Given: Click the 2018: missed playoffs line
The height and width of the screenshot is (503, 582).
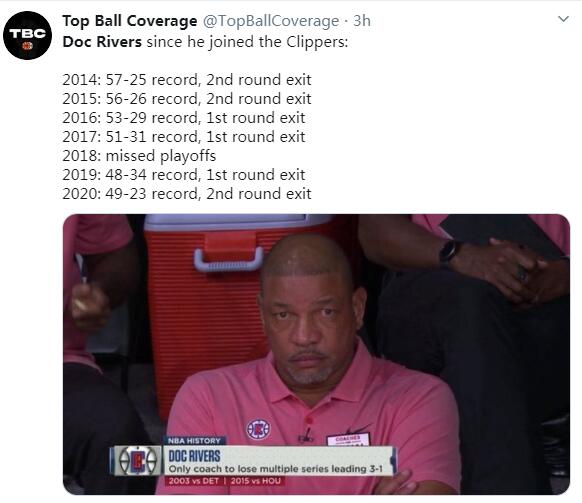Looking at the screenshot, I should [x=139, y=156].
